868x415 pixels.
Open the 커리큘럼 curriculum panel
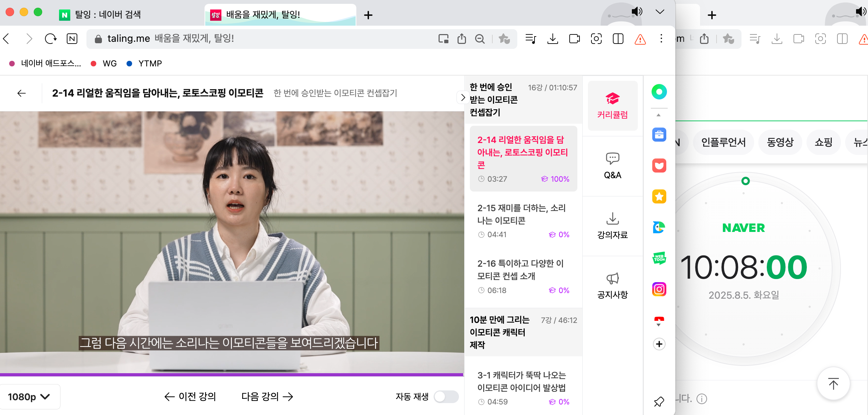[612, 106]
